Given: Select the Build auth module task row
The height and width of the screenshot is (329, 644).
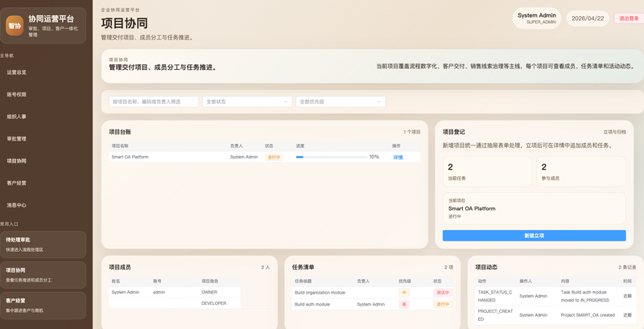Looking at the screenshot, I should [x=373, y=304].
